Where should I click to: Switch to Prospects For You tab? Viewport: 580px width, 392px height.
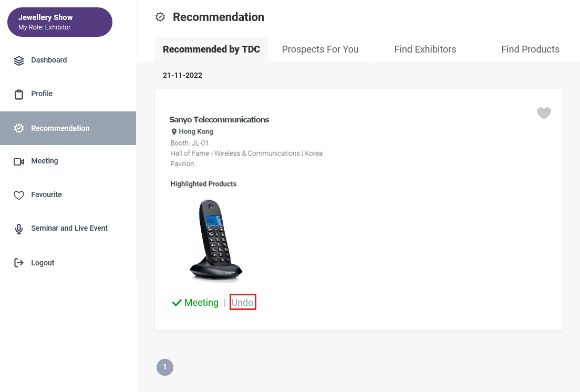(320, 49)
